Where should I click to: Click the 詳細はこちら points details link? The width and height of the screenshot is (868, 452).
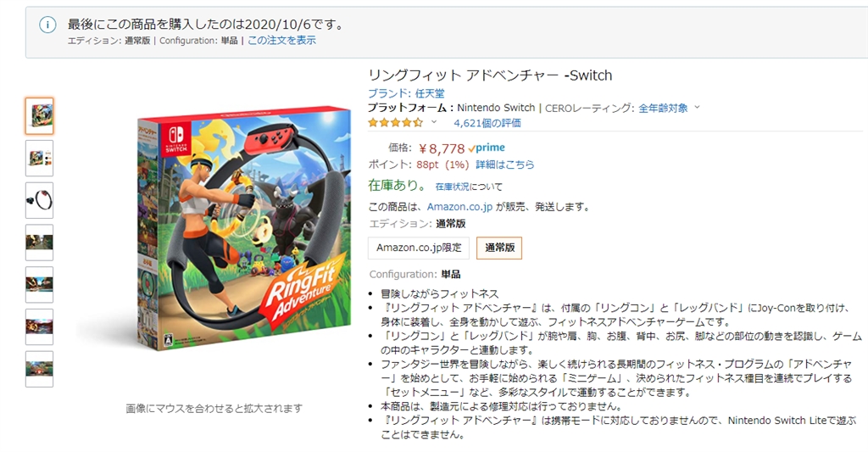click(505, 165)
